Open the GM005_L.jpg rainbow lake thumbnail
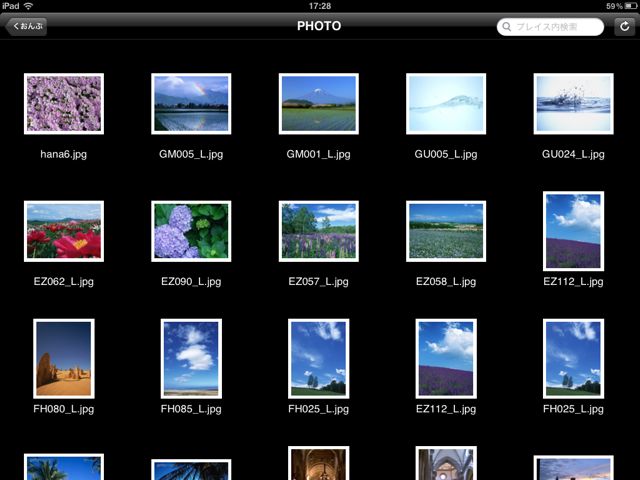640x480 pixels. tap(191, 104)
